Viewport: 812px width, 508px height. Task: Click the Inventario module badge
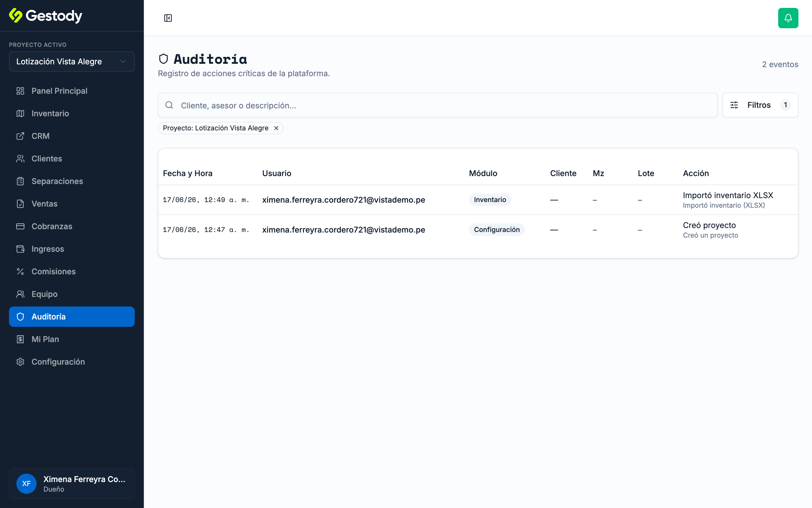(490, 200)
